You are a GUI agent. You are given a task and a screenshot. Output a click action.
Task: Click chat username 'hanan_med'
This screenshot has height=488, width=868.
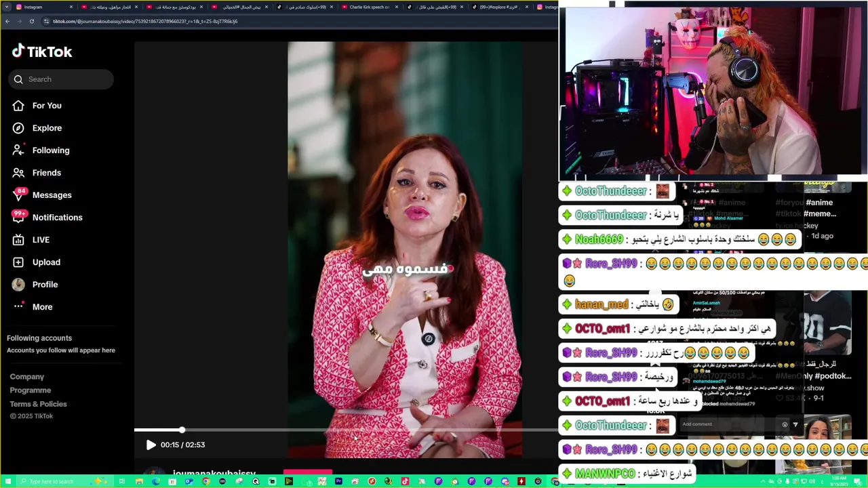click(601, 304)
